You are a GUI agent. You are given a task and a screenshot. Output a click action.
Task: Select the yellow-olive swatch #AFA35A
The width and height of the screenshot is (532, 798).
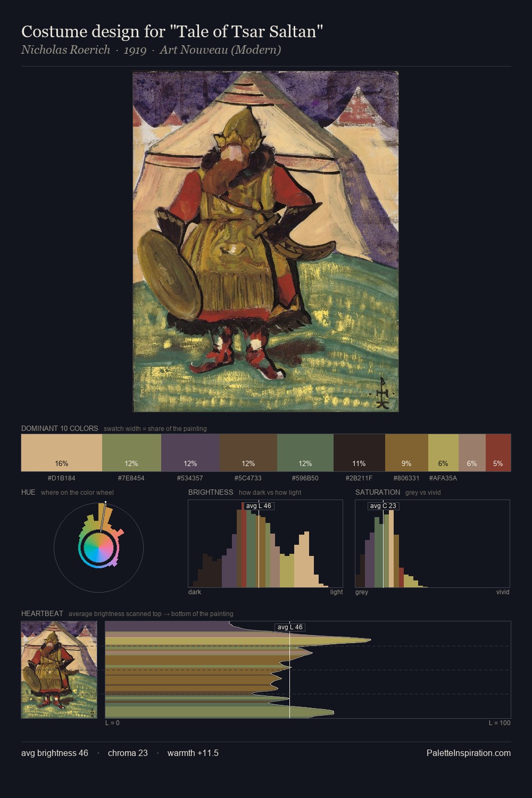443,453
